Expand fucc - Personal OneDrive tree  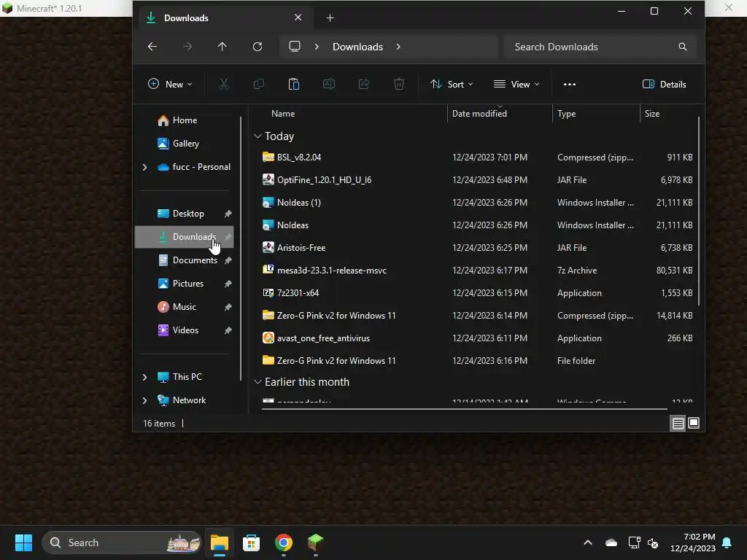click(145, 167)
